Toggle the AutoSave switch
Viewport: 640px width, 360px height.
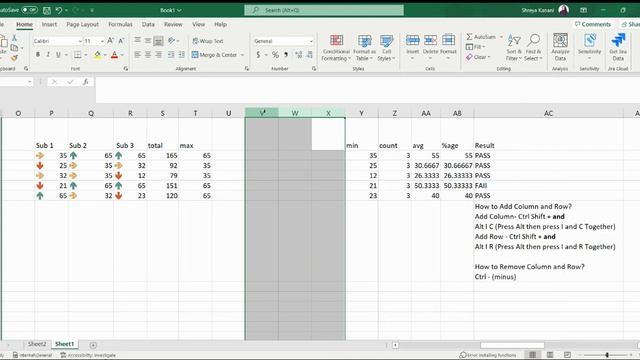29,10
